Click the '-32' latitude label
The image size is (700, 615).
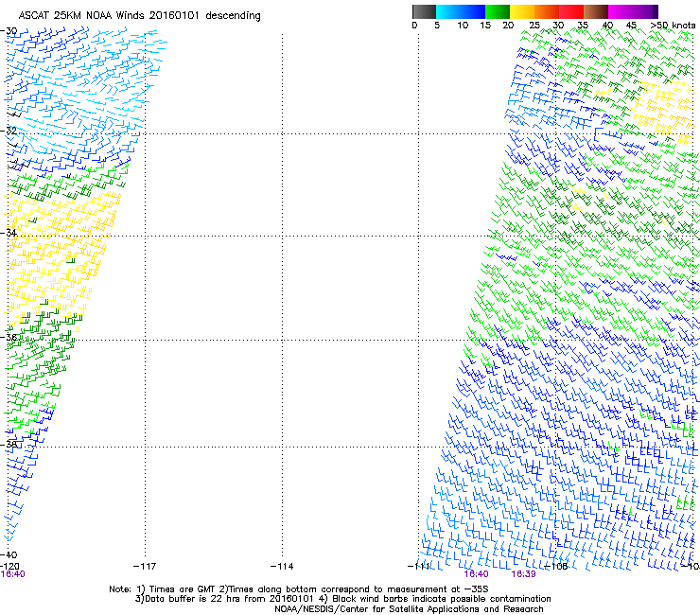coord(9,131)
